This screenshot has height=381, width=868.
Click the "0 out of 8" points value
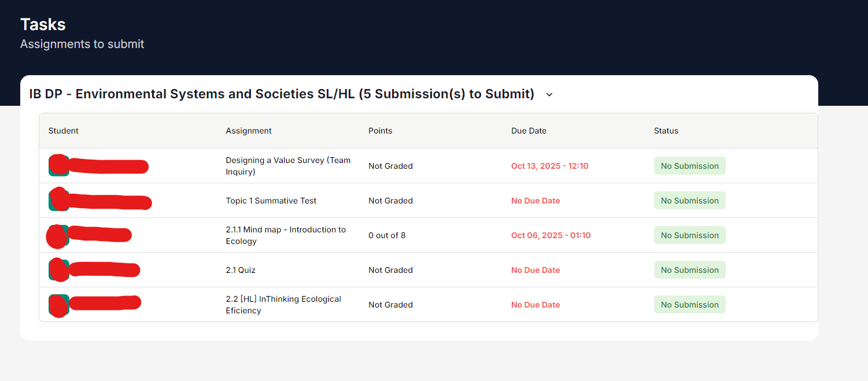(x=387, y=235)
